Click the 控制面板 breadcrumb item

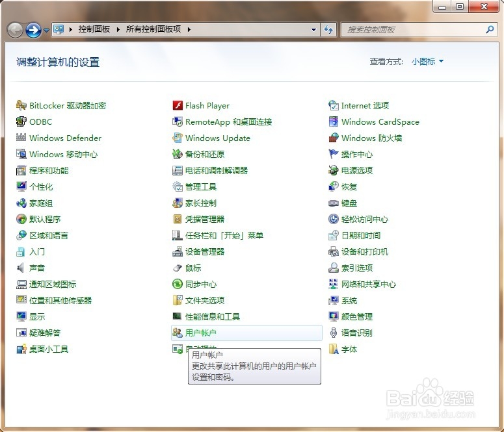pos(94,29)
